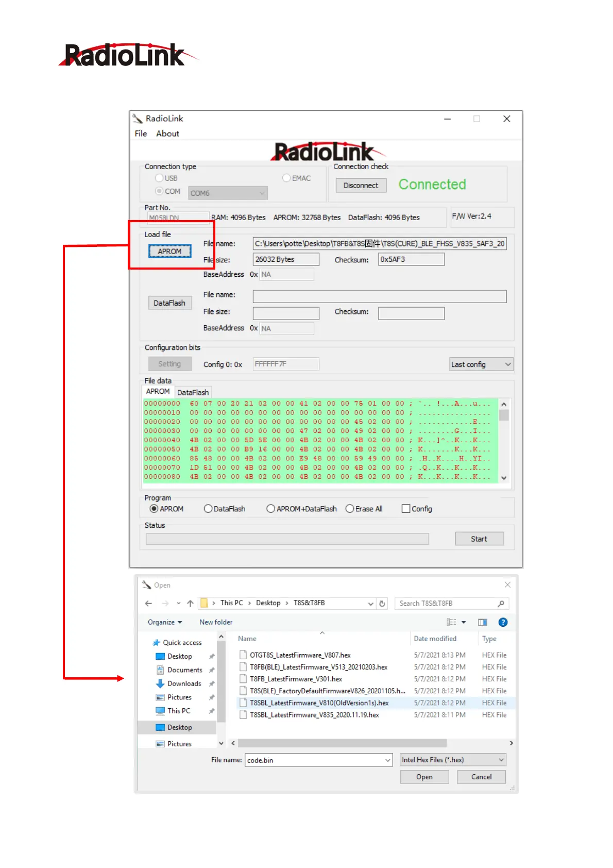Open the view options dropdown arrow
Image resolution: width=613 pixels, height=868 pixels.
(464, 622)
